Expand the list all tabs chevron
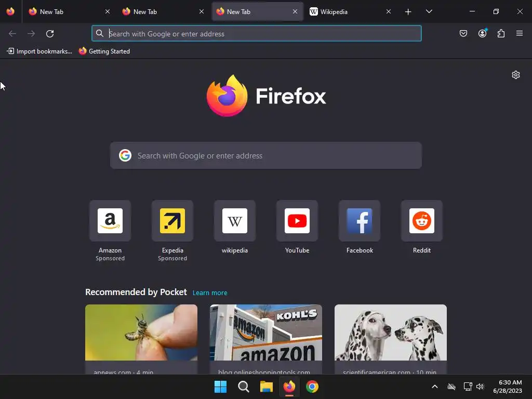This screenshot has height=399, width=532. coord(429,11)
